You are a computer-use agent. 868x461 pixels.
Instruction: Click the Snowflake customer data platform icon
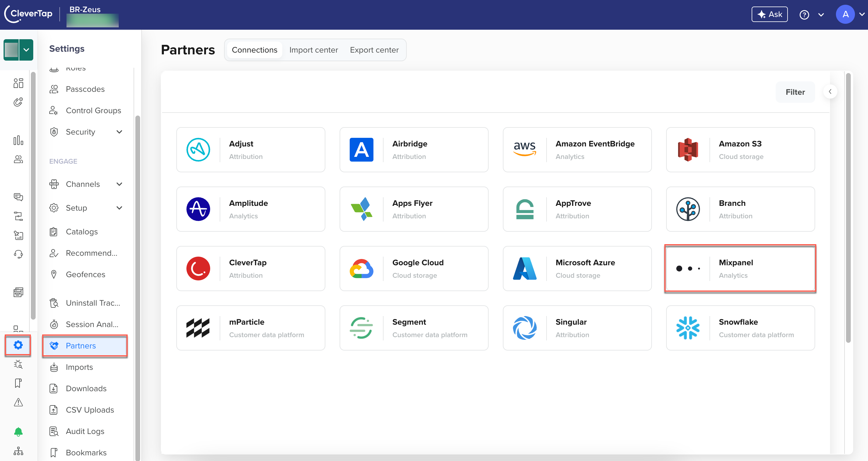[688, 327]
